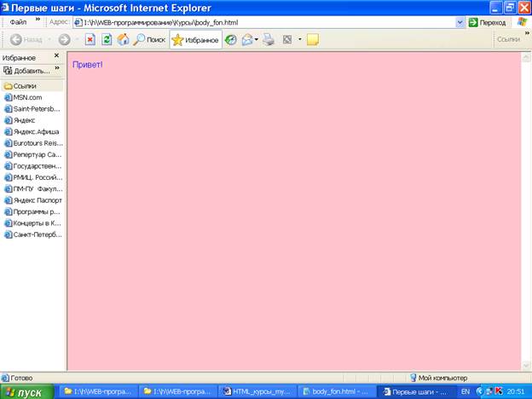The height and width of the screenshot is (399, 532).
Task: Click the Мой компьютер zone in status bar
Action: pyautogui.click(x=439, y=378)
